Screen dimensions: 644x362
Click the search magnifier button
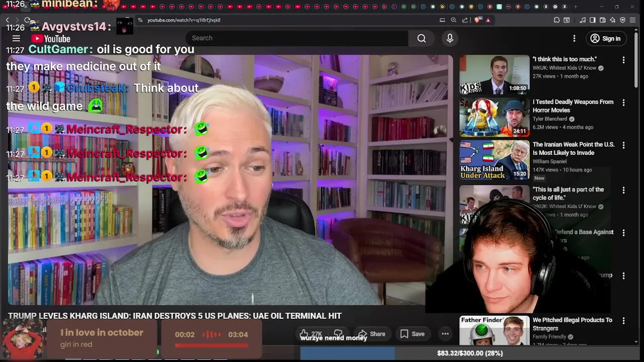(x=422, y=38)
